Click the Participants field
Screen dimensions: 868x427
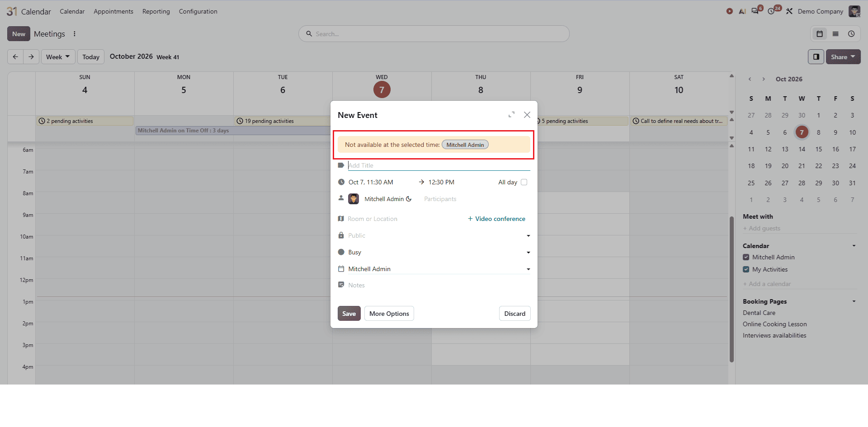tap(440, 199)
